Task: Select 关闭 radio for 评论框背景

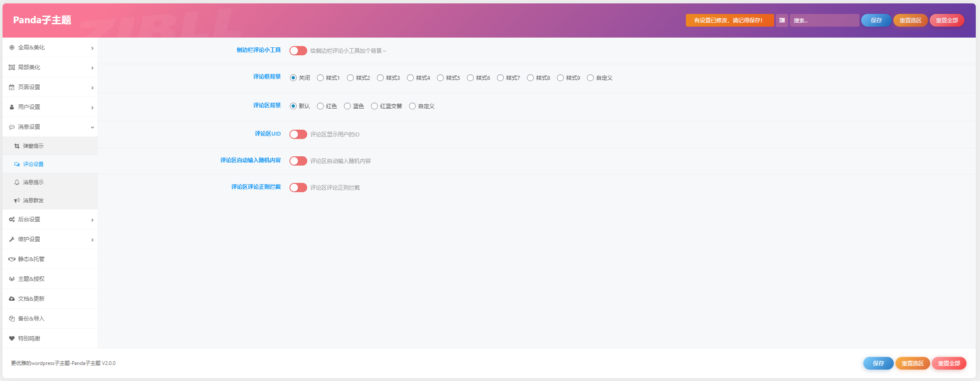Action: [293, 78]
